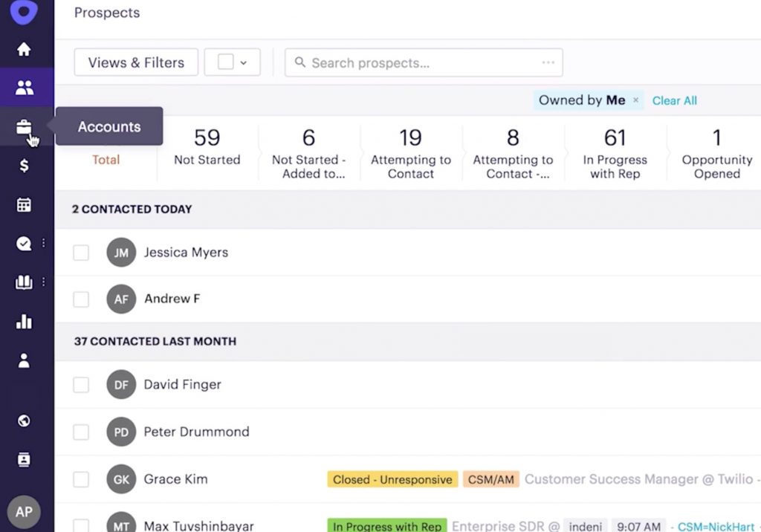Click Clear All to remove filters

673,100
